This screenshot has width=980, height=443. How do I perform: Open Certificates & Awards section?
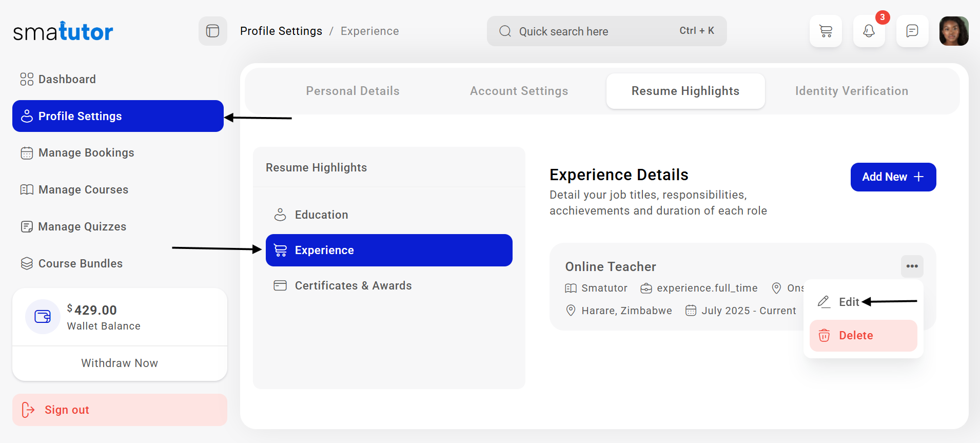[353, 285]
